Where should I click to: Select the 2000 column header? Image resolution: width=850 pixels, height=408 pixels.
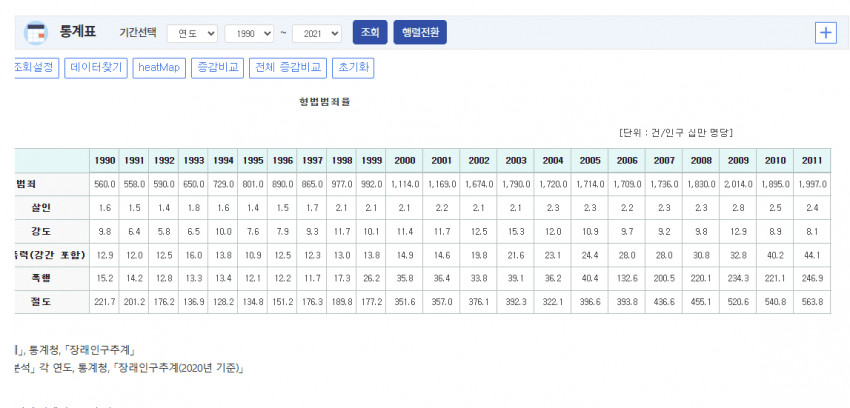coord(404,160)
